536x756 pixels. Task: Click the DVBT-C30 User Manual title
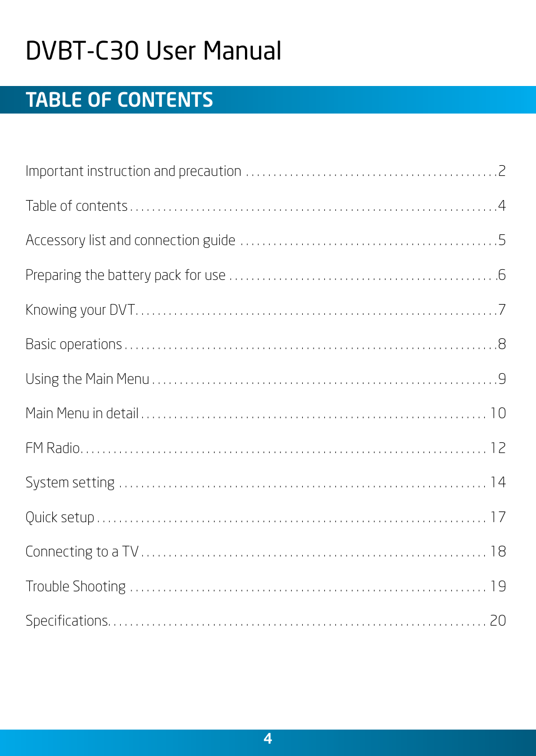point(153,51)
